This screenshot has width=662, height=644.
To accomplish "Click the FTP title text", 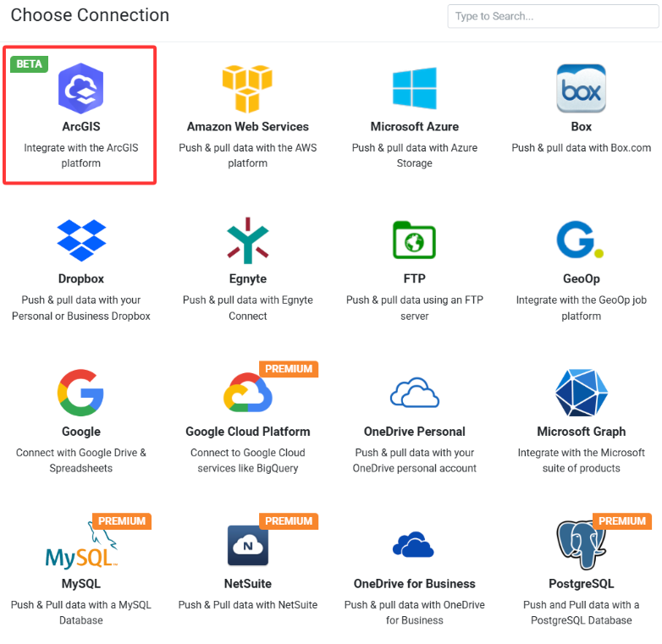I will point(415,278).
